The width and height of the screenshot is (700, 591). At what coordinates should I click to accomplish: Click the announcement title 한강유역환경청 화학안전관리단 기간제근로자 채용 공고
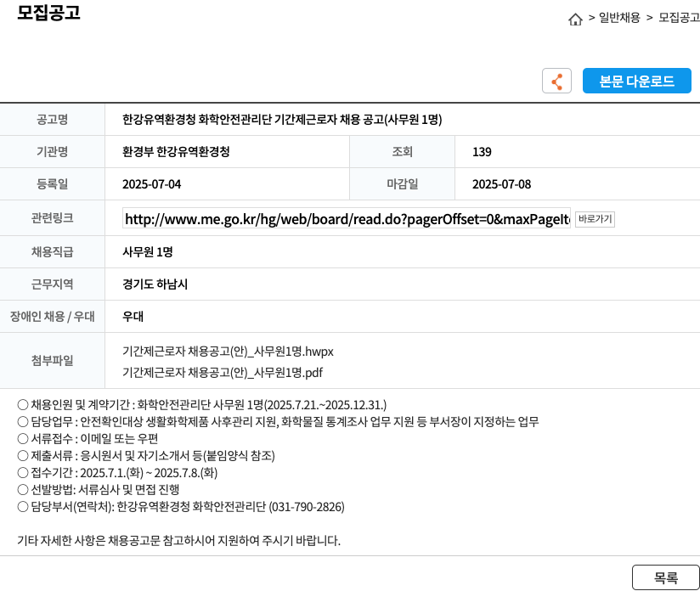tap(282, 119)
